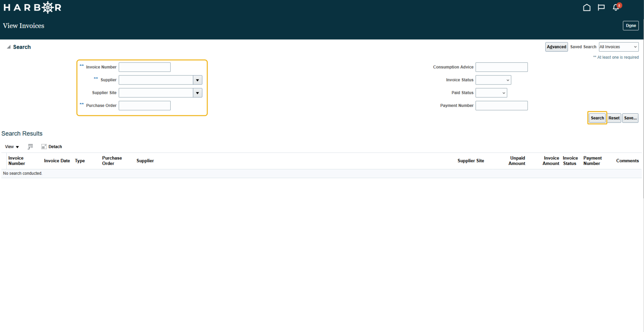Image resolution: width=644 pixels, height=332 pixels.
Task: Open the notifications bell icon
Action: [616, 7]
